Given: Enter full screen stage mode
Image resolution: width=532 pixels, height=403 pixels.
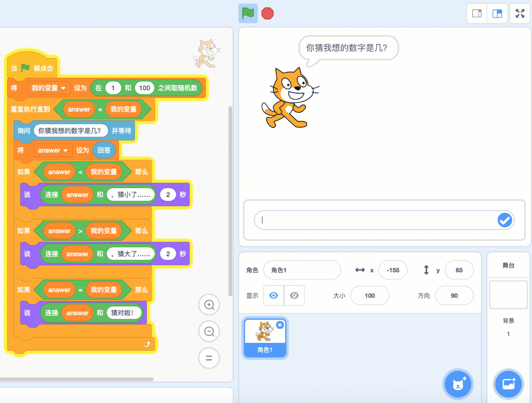Looking at the screenshot, I should coord(520,13).
